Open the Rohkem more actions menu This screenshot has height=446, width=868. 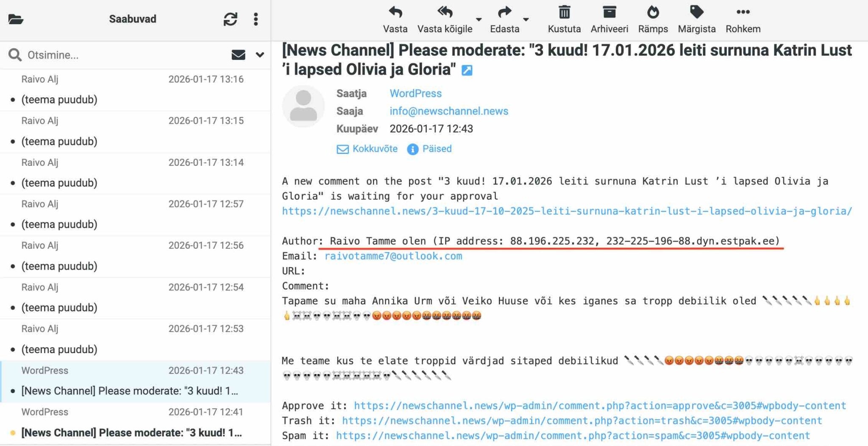743,13
